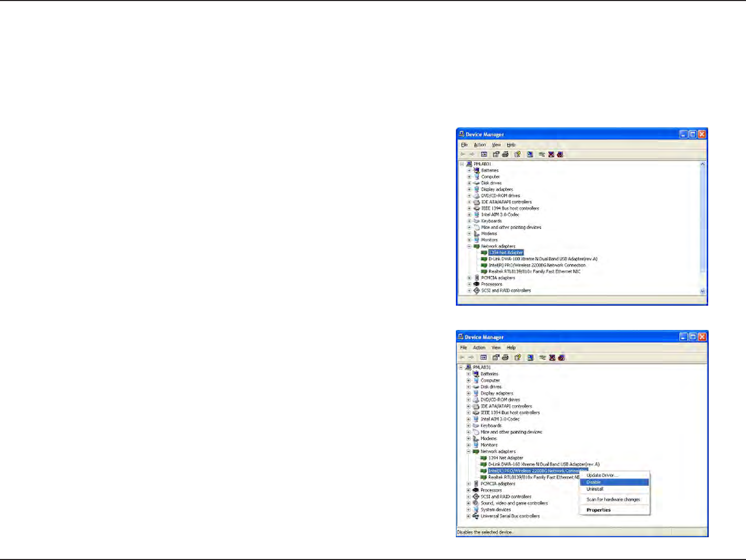Select Realtek RTL8139 NIC in window lacking context menu
This screenshot has width=746, height=560.
(534, 271)
